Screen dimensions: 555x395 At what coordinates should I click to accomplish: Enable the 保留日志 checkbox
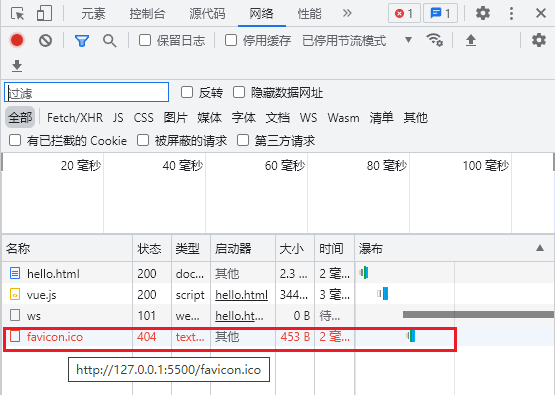coord(145,40)
